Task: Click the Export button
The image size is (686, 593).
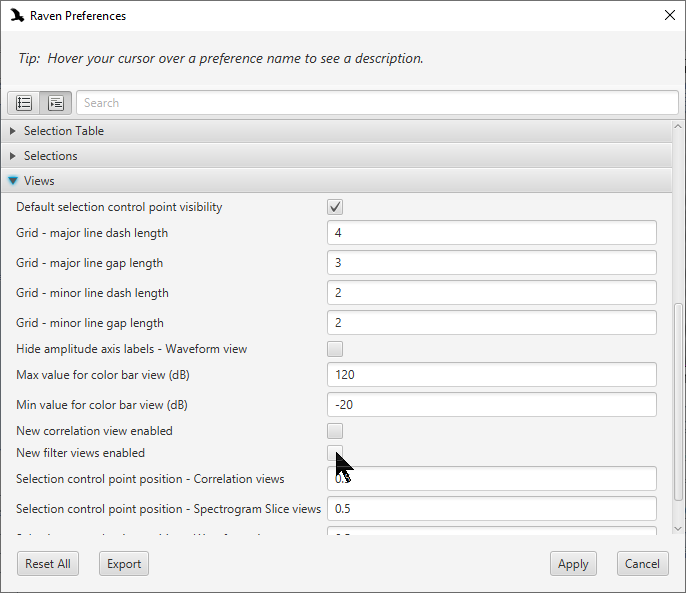Action: pos(124,564)
